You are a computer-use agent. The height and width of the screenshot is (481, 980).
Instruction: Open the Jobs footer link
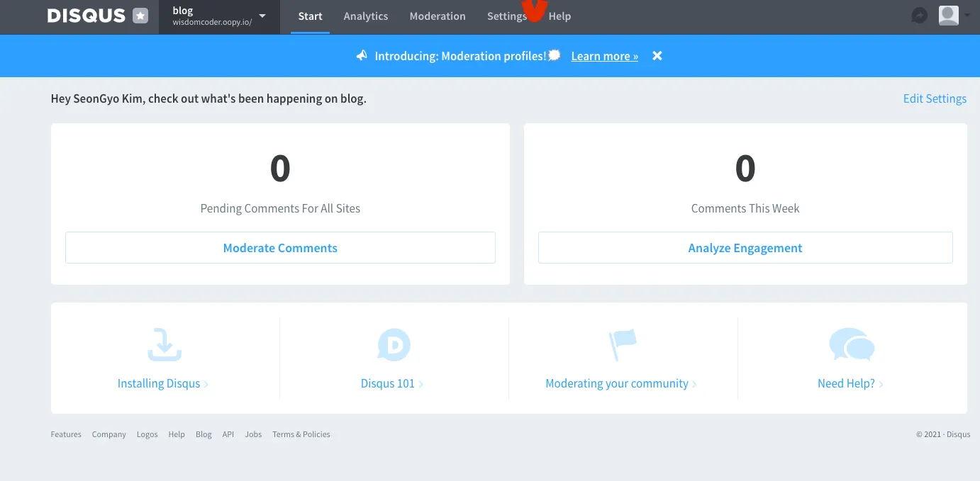tap(253, 434)
